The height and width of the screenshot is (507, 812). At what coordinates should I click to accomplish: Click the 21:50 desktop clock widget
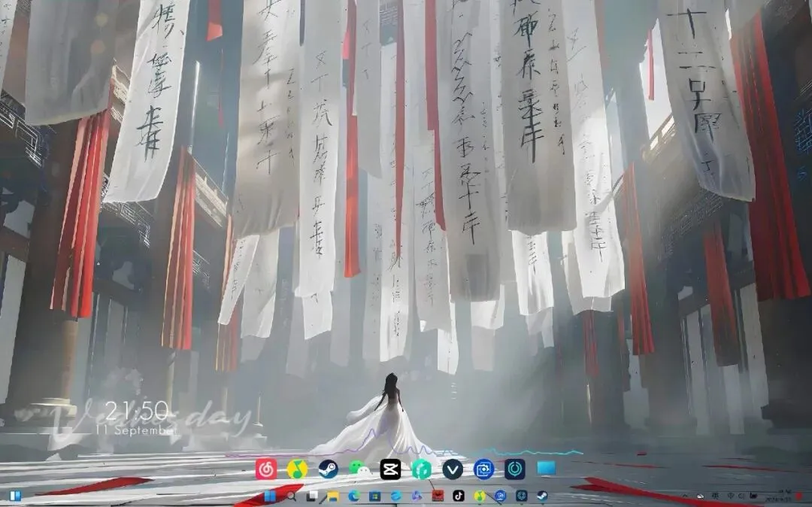(138, 411)
